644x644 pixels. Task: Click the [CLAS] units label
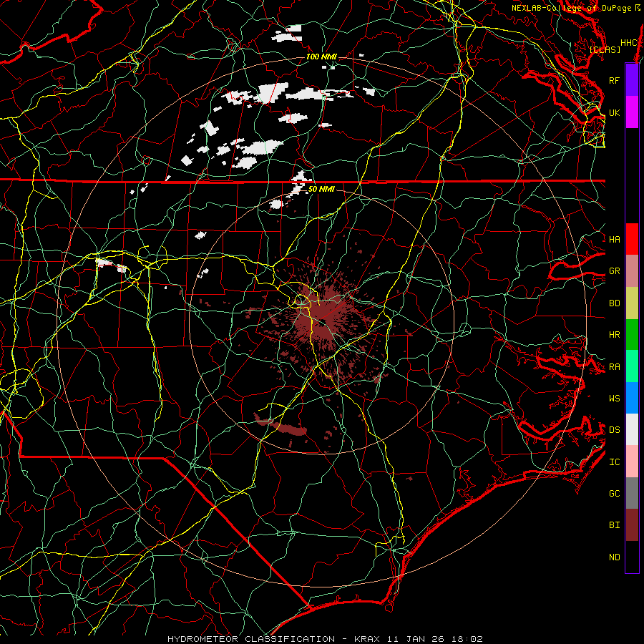(x=605, y=49)
